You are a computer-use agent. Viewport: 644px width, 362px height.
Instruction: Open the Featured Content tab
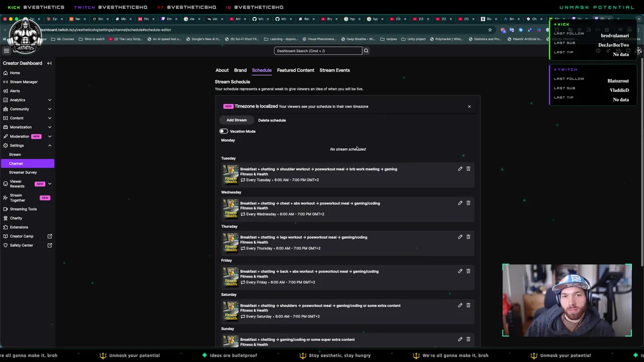[x=295, y=70]
